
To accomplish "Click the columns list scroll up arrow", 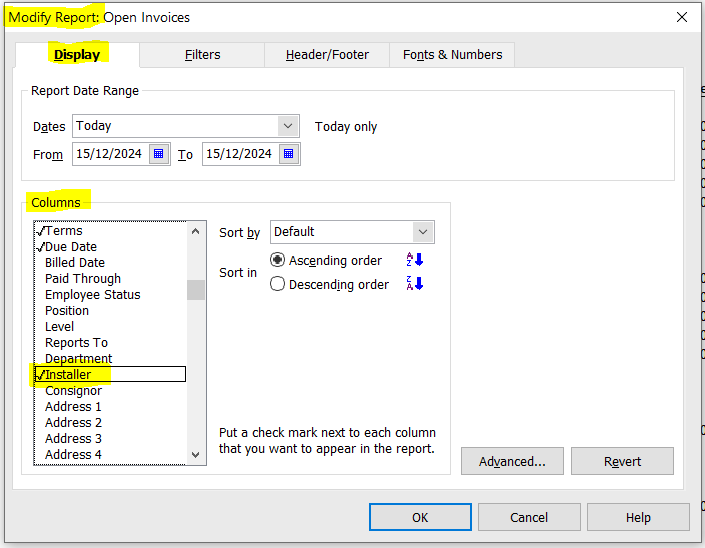I will pos(196,231).
